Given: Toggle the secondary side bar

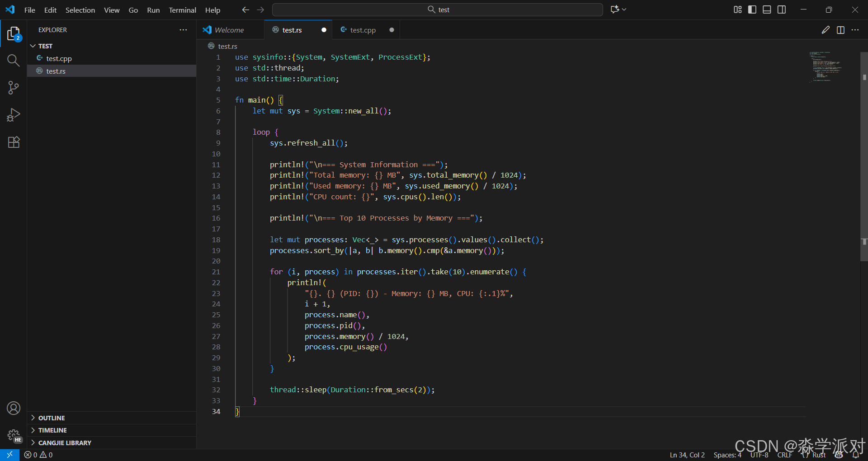Looking at the screenshot, I should tap(781, 9).
